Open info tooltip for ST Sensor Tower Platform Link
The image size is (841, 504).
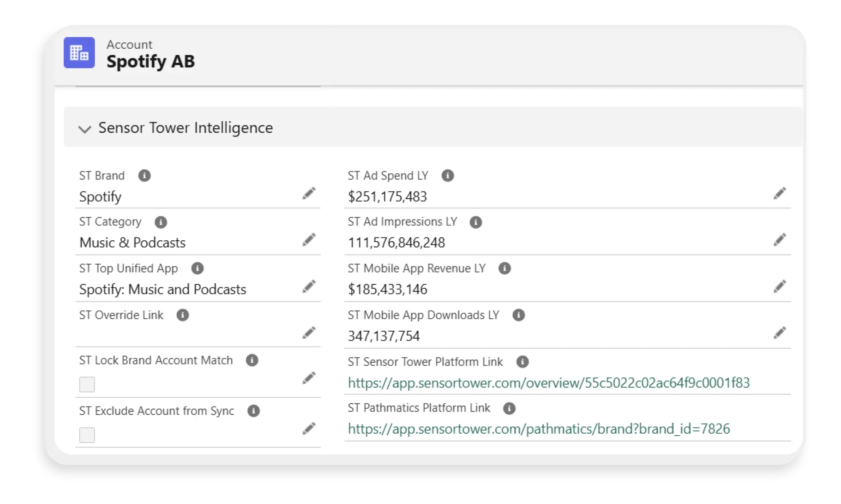523,362
